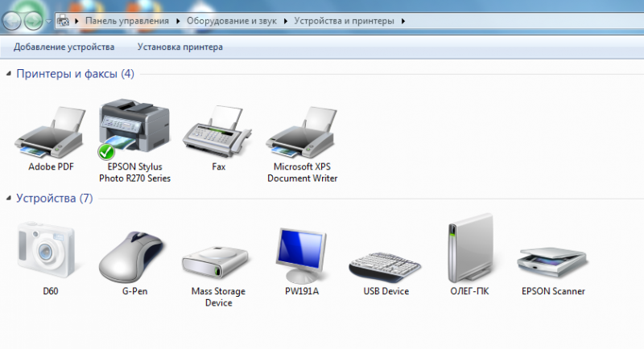Click the Microsoft XPS Document Writer label
This screenshot has height=349, width=644.
coord(303,173)
